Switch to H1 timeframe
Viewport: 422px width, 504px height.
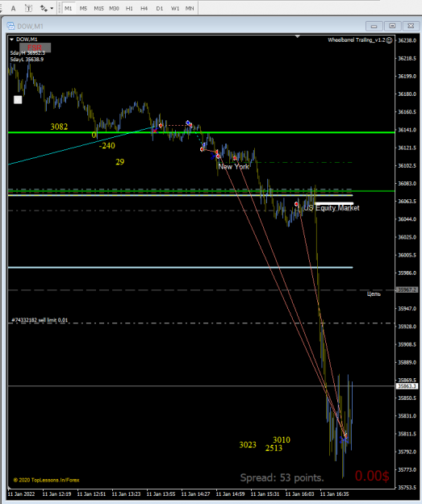(x=129, y=8)
